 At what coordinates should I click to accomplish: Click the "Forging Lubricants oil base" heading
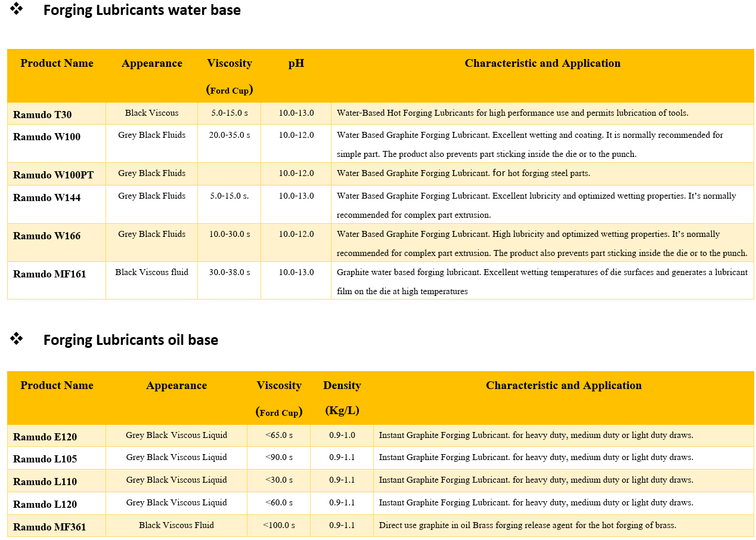pos(131,340)
